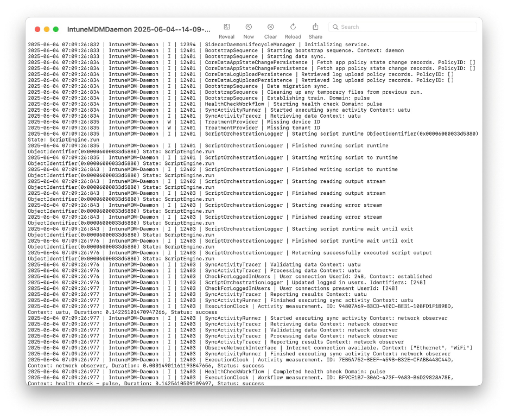Open the Share menu icon
The width and height of the screenshot is (508, 420).
(x=315, y=27)
